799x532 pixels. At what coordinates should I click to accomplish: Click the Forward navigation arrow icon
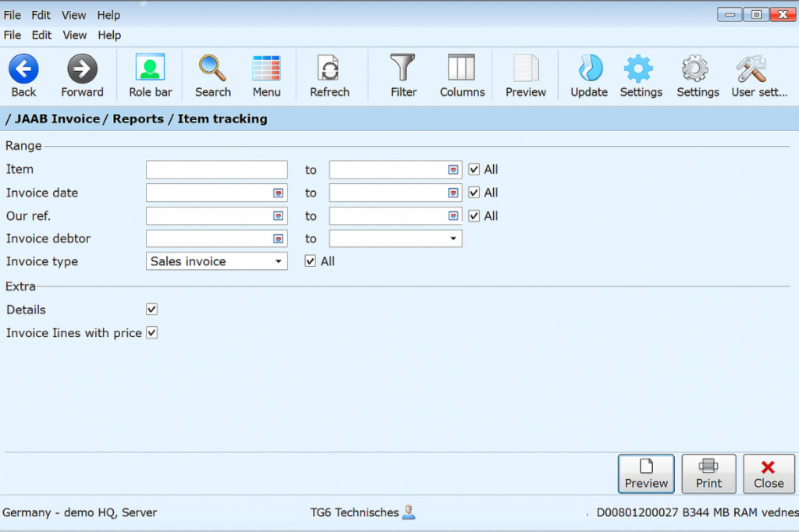[82, 68]
